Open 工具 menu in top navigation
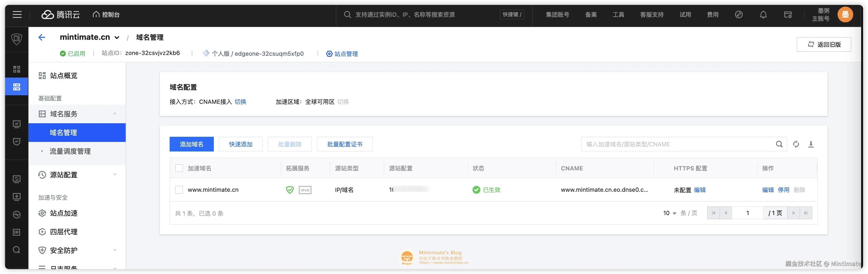The height and width of the screenshot is (274, 868). pos(618,14)
